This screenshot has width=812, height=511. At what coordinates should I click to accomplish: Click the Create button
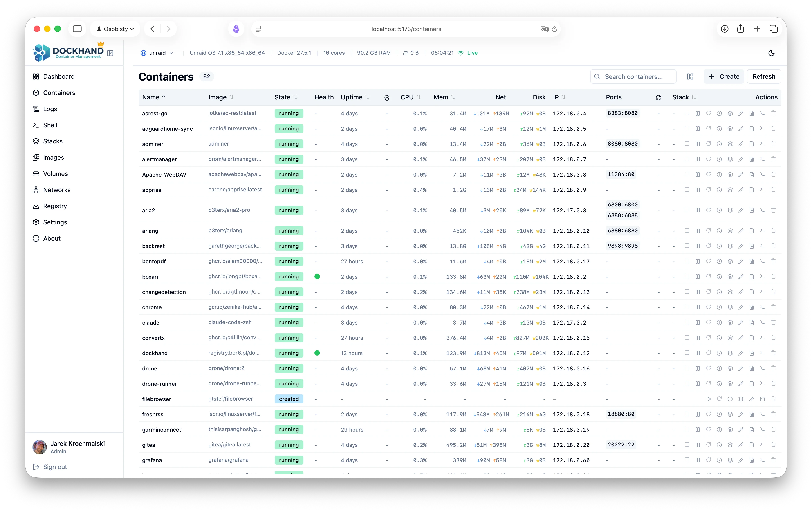[x=724, y=76]
